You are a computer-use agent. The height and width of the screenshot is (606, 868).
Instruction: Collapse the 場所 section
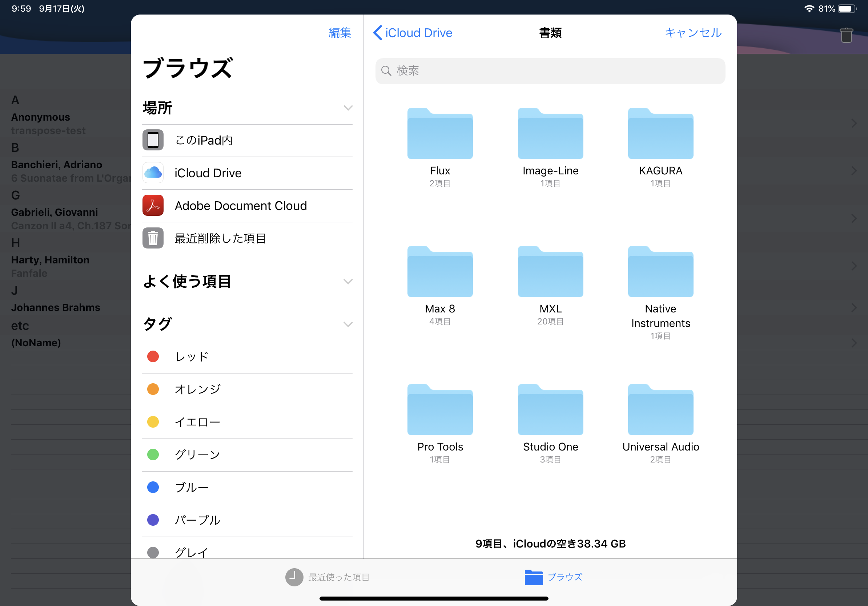[348, 108]
